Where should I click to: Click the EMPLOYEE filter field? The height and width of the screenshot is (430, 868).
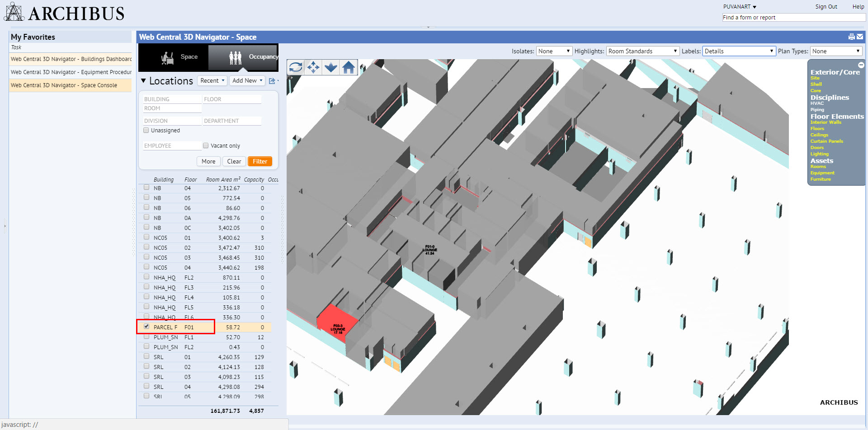tap(172, 146)
